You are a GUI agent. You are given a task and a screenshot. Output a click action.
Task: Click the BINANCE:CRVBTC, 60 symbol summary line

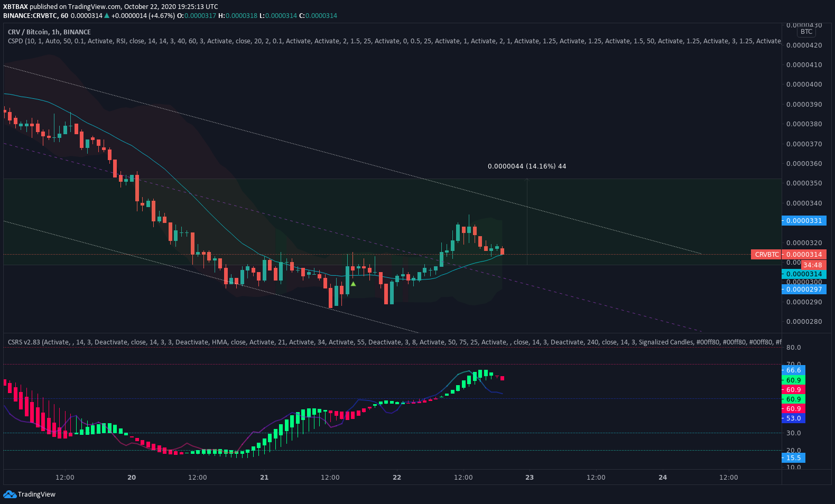pyautogui.click(x=170, y=16)
